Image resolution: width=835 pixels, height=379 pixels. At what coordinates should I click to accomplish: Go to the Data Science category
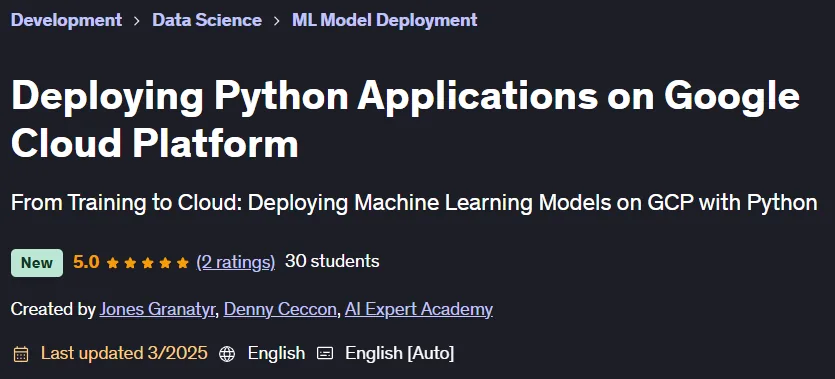(x=207, y=20)
